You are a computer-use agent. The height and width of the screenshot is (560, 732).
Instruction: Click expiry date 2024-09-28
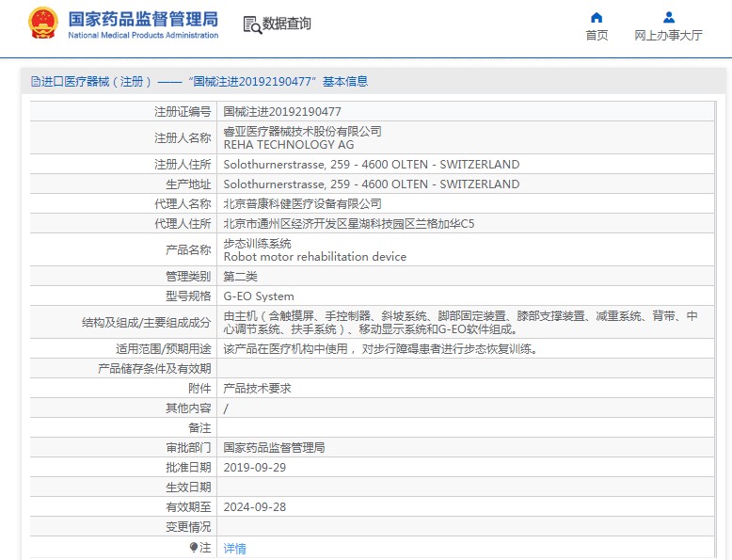click(255, 507)
